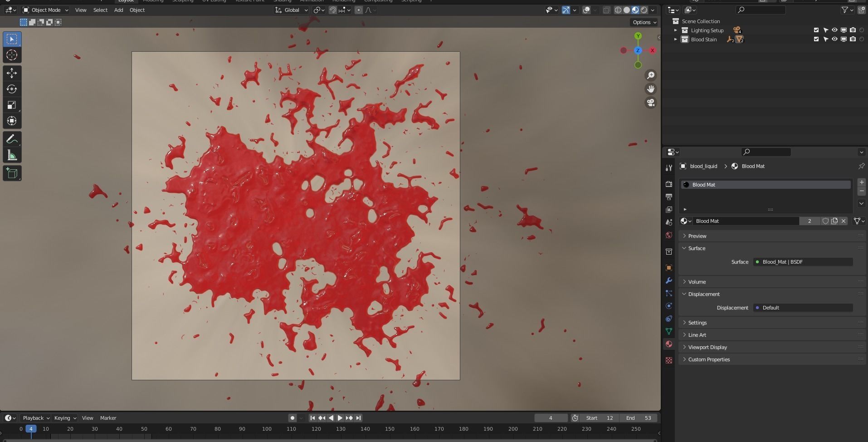This screenshot has height=442, width=868.
Task: Toggle proportional editing button
Action: (359, 10)
